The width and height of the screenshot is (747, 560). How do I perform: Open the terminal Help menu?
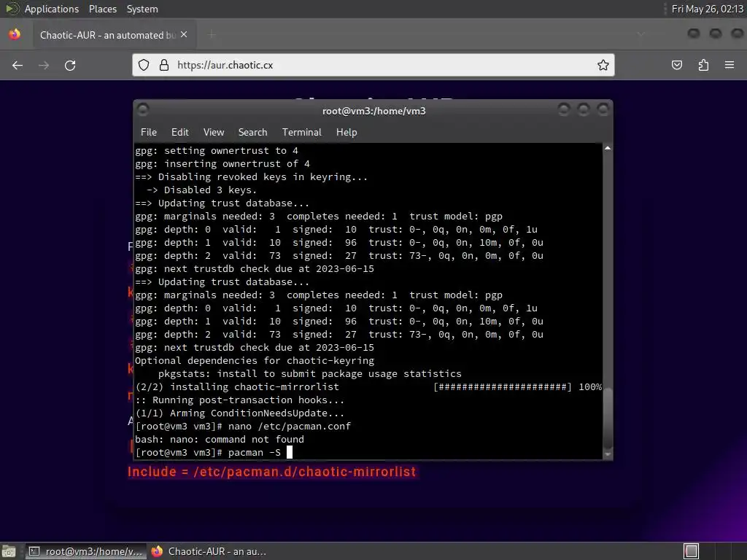point(347,133)
